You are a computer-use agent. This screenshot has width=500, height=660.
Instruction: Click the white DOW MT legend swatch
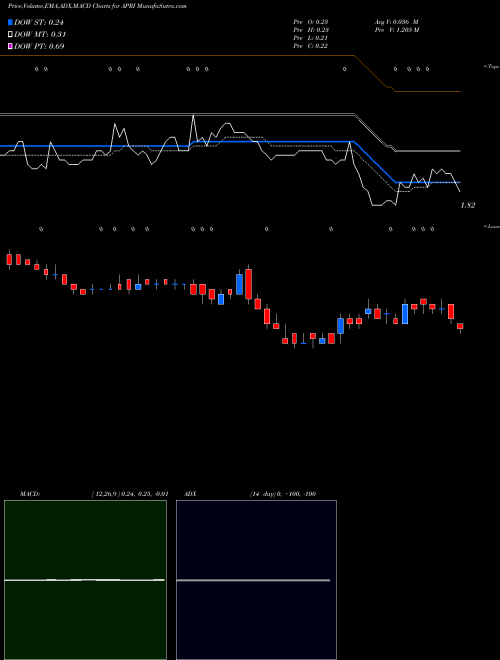tap(10, 34)
